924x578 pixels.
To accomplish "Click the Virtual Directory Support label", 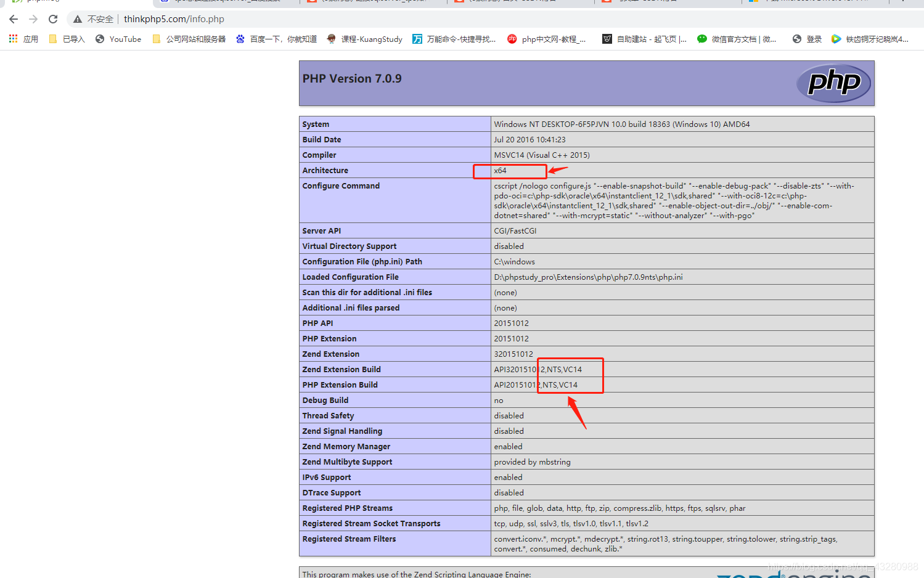I will (350, 246).
